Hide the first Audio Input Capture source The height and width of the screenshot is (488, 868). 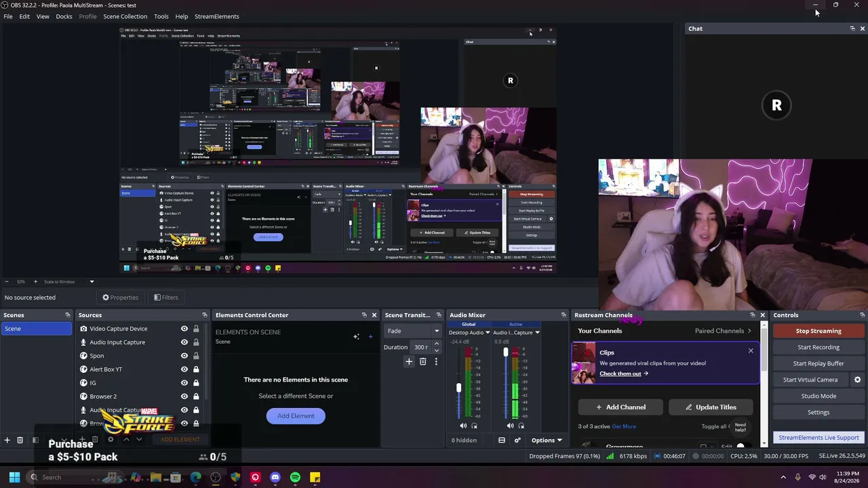tap(184, 342)
